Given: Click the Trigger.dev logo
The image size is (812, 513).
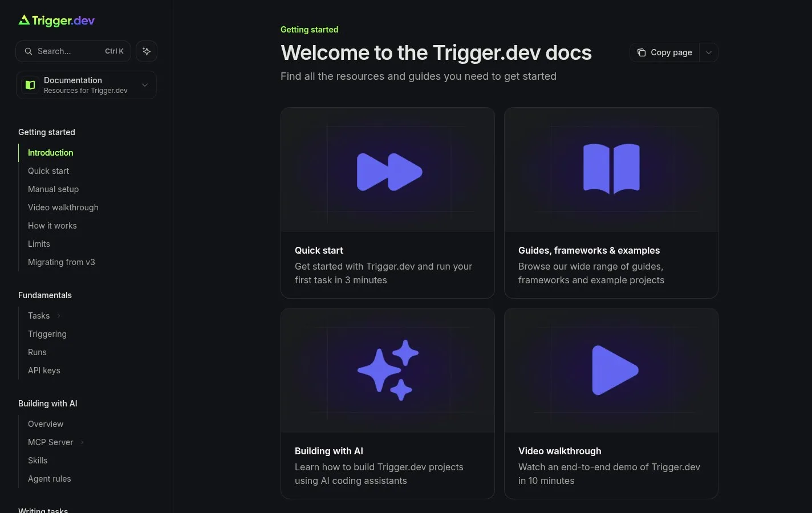Looking at the screenshot, I should pos(56,21).
